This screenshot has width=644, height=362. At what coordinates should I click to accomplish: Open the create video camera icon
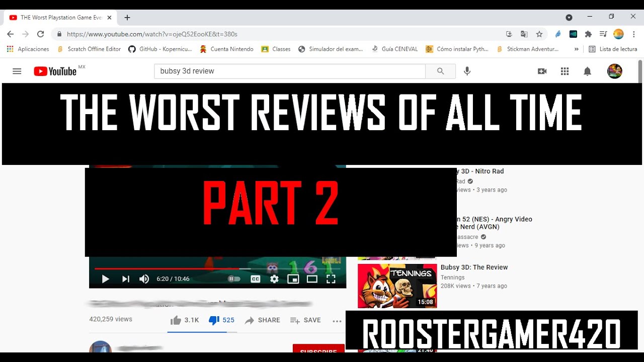click(542, 71)
